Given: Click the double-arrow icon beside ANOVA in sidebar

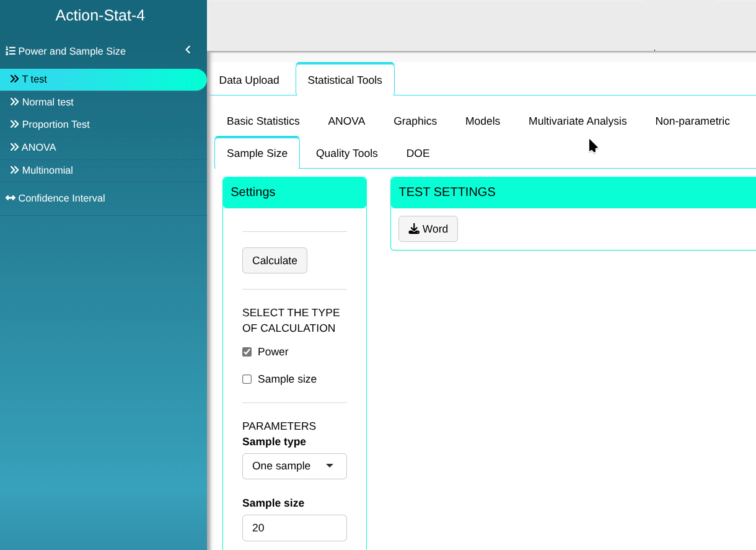Looking at the screenshot, I should [x=14, y=147].
